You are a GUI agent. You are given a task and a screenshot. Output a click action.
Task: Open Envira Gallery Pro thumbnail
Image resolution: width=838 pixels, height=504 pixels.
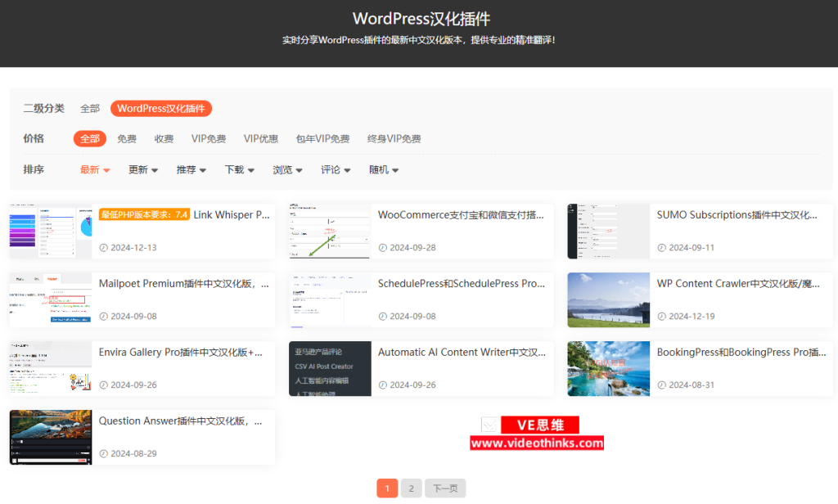pos(51,369)
